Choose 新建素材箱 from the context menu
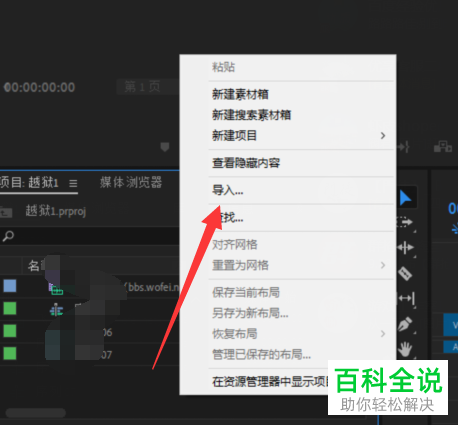The image size is (458, 425). click(288, 94)
